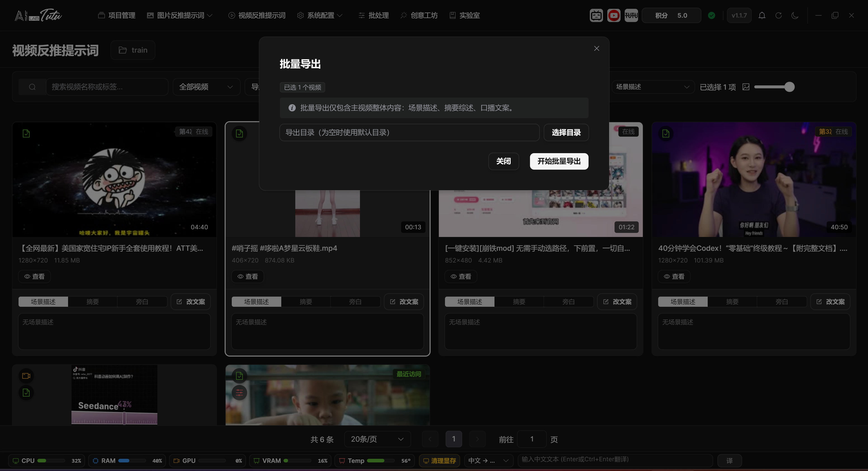868x471 pixels.
Task: Expand the 系统配置 menu
Action: (x=319, y=15)
